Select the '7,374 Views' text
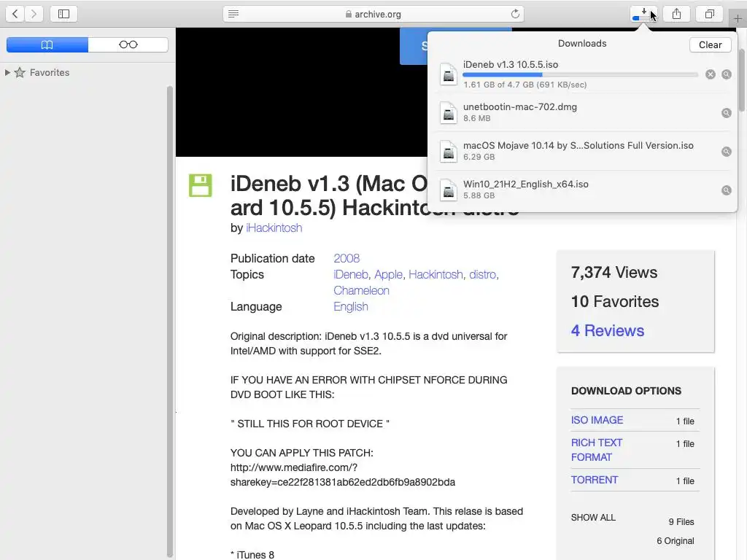Image resolution: width=747 pixels, height=560 pixels. [x=614, y=273]
